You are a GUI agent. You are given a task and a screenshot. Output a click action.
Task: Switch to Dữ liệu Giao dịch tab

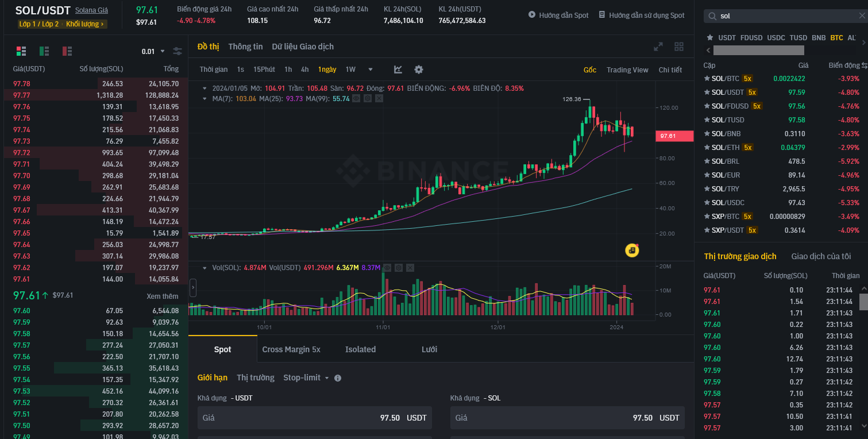[x=303, y=47]
